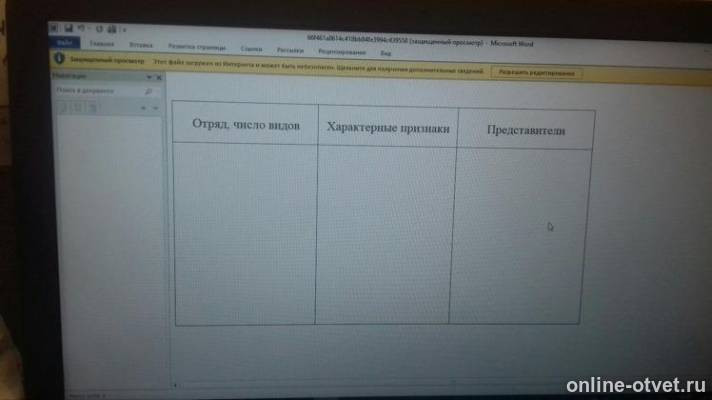Show headings view in Navigation pane
The height and width of the screenshot is (400, 712).
point(63,107)
